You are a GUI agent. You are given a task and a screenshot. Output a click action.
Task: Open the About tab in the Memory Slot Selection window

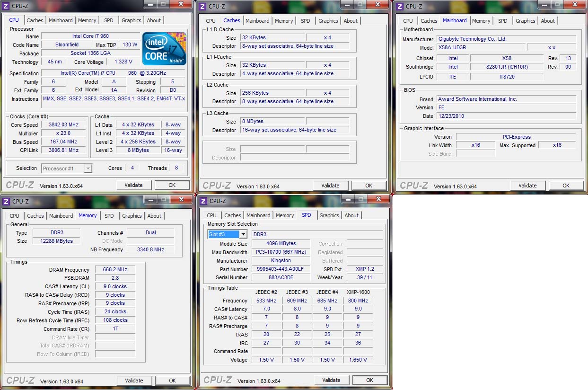tap(351, 215)
